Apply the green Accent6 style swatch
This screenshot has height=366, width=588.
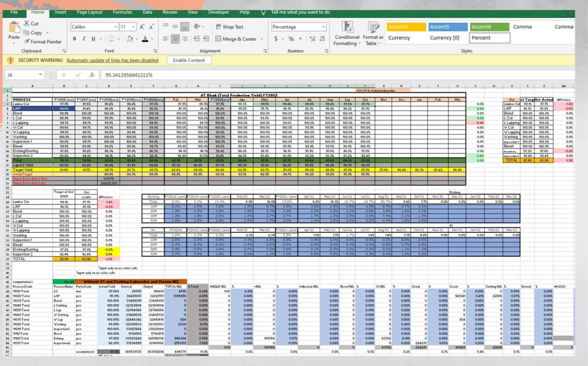(x=489, y=27)
